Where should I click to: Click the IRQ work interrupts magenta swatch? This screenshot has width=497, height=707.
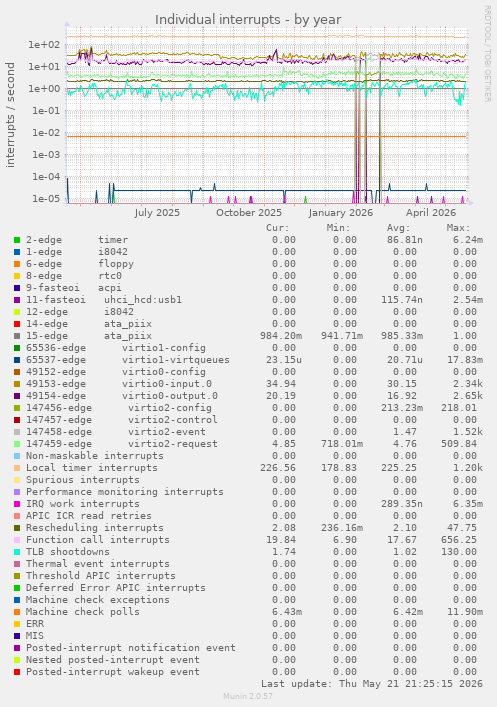17,504
